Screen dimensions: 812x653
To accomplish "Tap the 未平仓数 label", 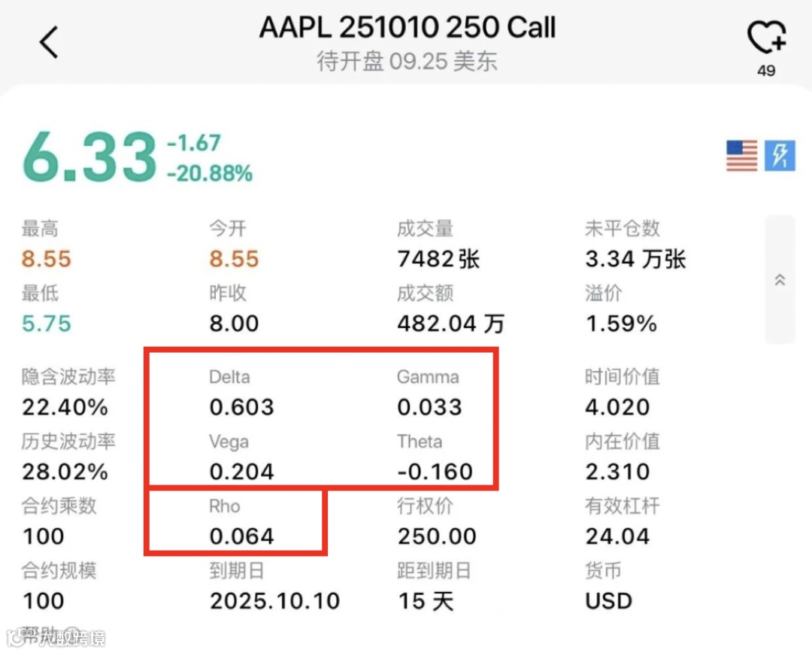I will (x=623, y=229).
